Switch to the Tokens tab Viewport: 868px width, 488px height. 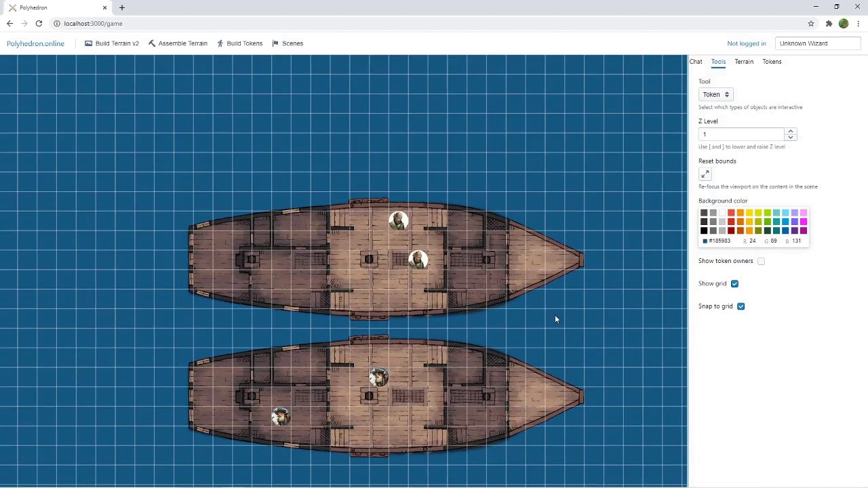tap(772, 62)
